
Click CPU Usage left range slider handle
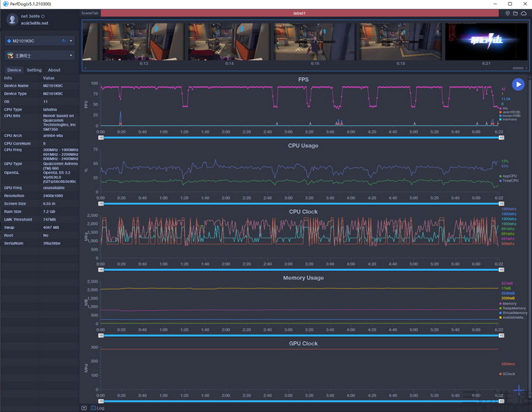101,204
